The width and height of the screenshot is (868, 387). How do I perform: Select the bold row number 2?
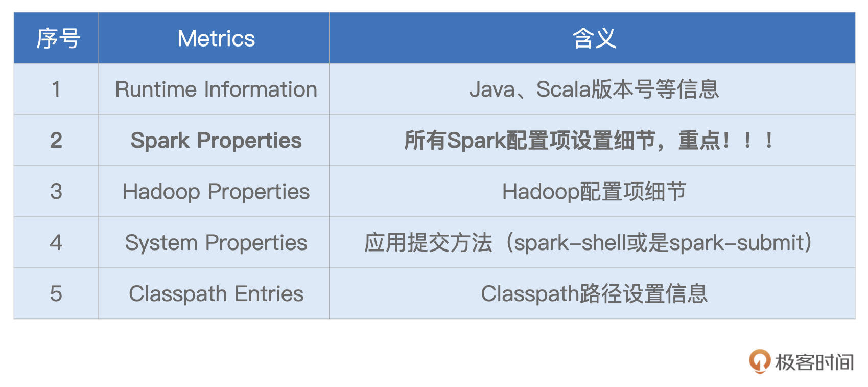(56, 141)
